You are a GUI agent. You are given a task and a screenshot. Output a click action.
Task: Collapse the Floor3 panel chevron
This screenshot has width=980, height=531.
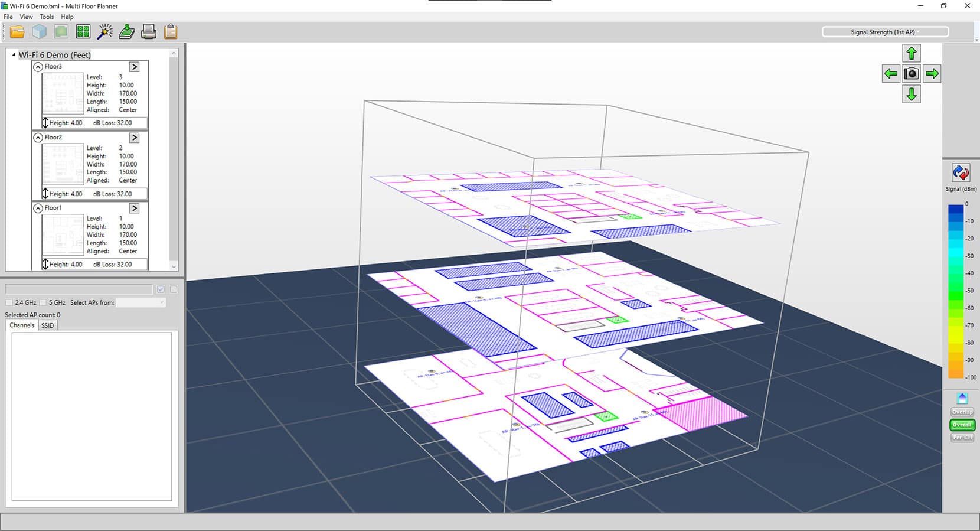point(38,67)
